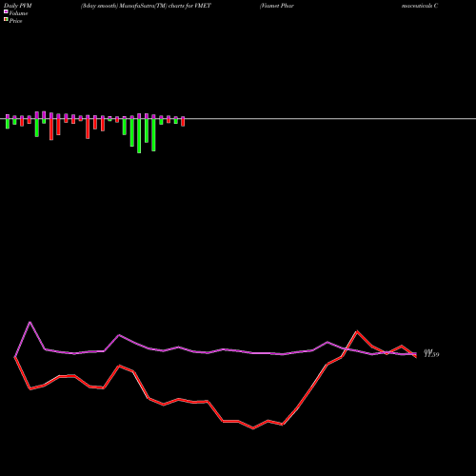Click the 'maceuticals C' text at top right
Viewport: 476px width, 476px height.
tap(420, 6)
